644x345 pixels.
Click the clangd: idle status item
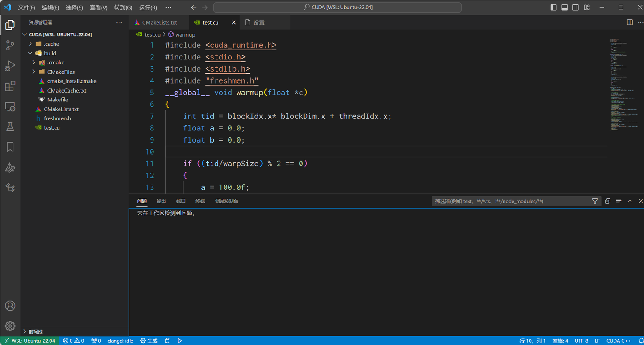pyautogui.click(x=120, y=341)
